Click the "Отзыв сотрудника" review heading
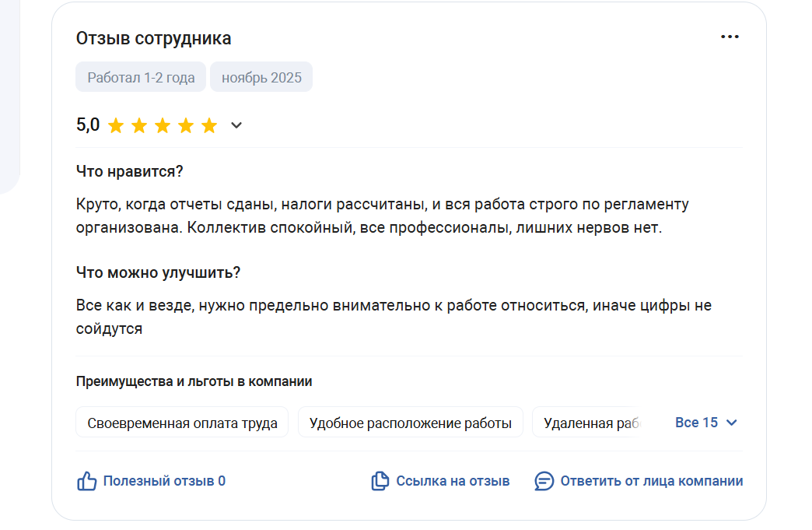Viewport: 812px width, 530px height. 153,38
